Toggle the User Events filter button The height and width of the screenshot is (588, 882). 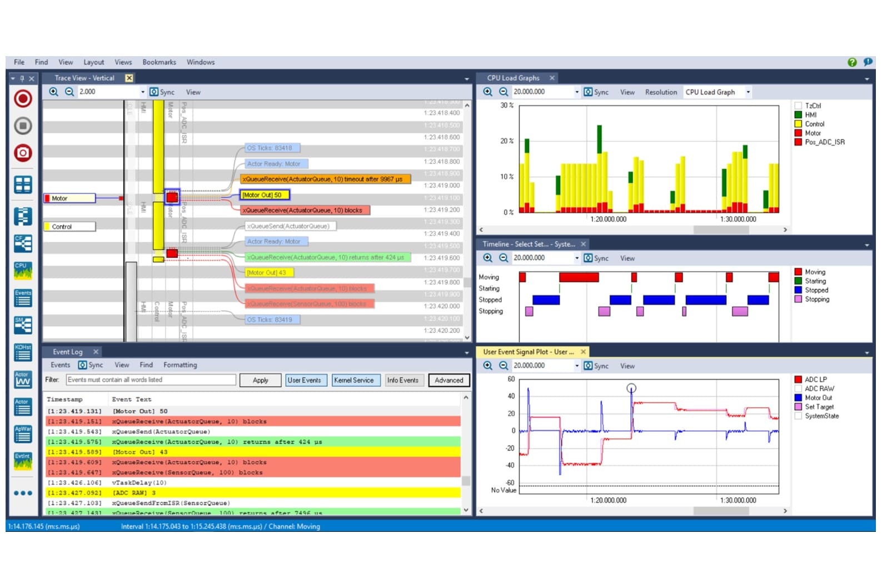(x=304, y=380)
